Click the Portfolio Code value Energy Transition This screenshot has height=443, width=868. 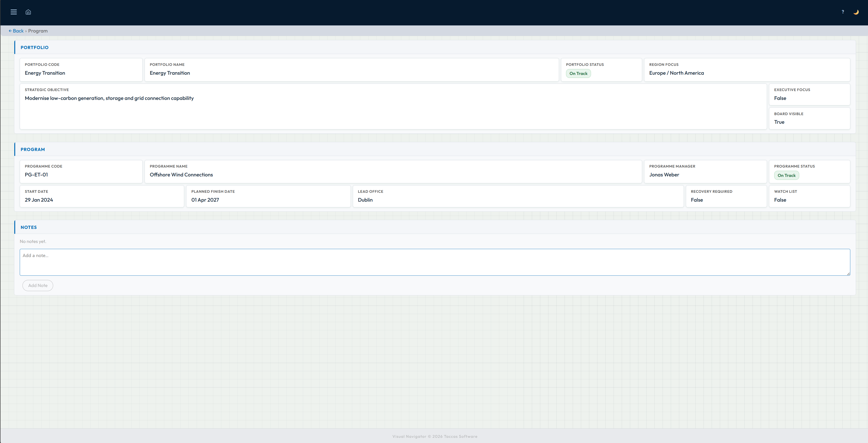coord(45,73)
